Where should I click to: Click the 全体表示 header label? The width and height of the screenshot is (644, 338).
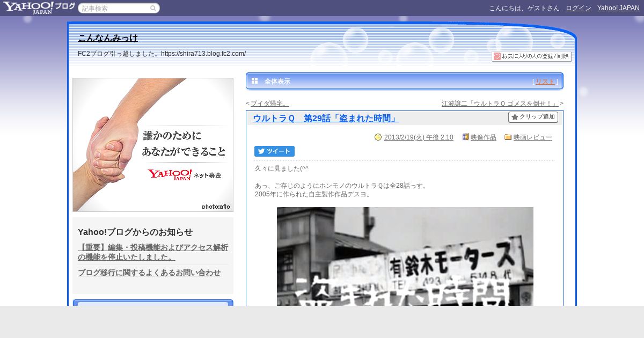click(x=277, y=82)
